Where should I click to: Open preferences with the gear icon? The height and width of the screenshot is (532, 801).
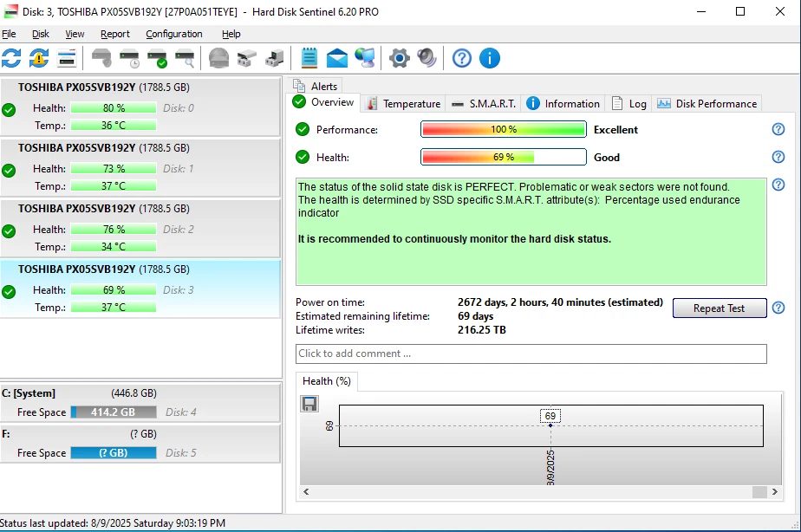399,58
